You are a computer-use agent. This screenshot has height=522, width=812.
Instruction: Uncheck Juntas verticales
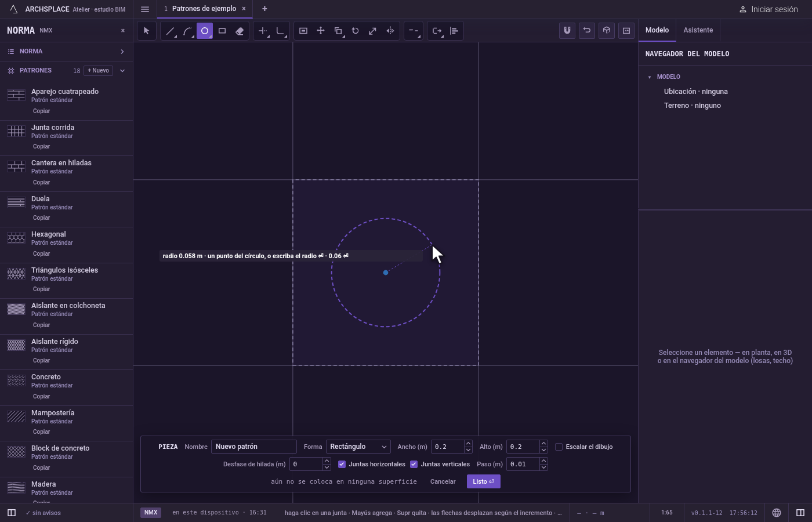pos(414,464)
